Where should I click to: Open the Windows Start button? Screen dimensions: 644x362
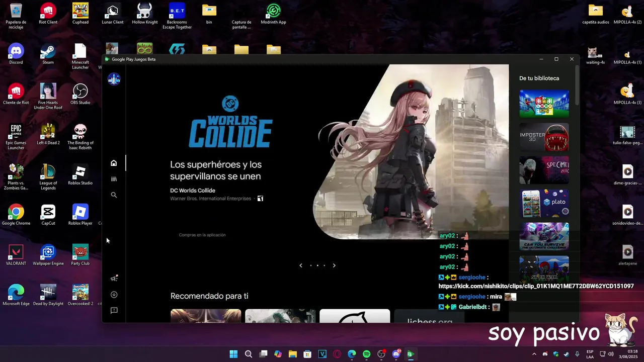point(233,354)
